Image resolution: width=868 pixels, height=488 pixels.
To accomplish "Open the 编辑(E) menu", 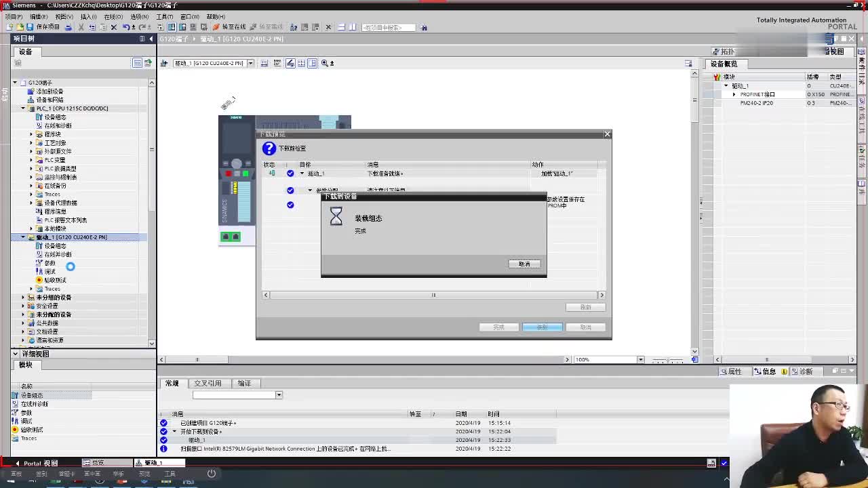I will (39, 16).
